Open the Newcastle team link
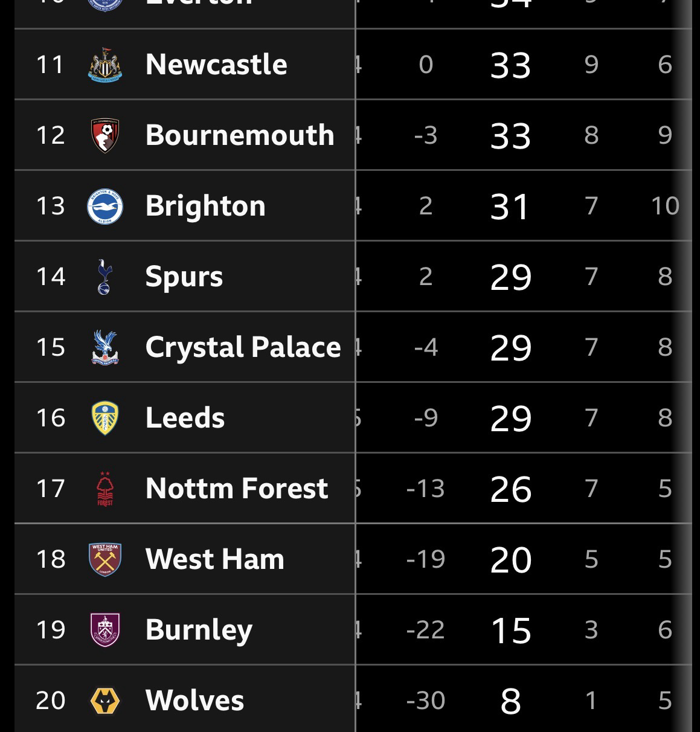 (x=216, y=65)
